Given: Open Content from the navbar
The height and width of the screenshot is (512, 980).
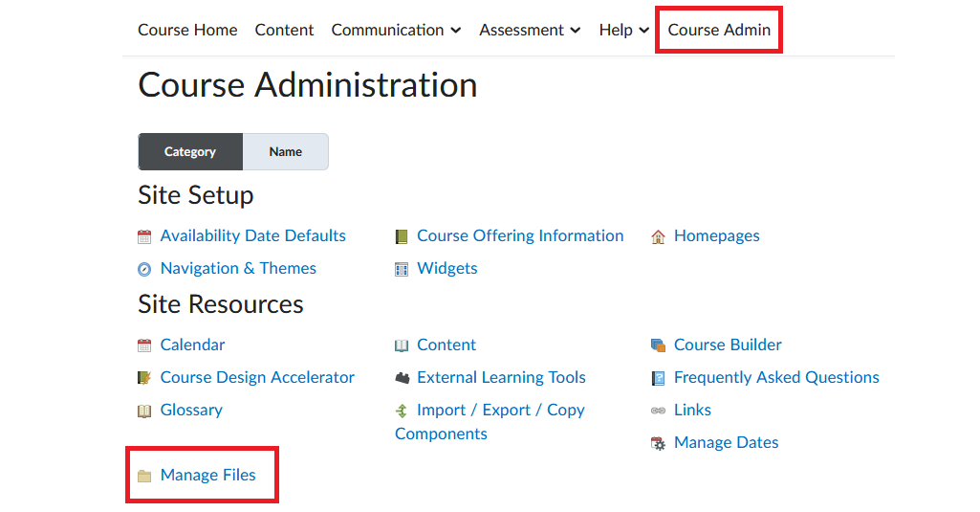Looking at the screenshot, I should tap(284, 30).
